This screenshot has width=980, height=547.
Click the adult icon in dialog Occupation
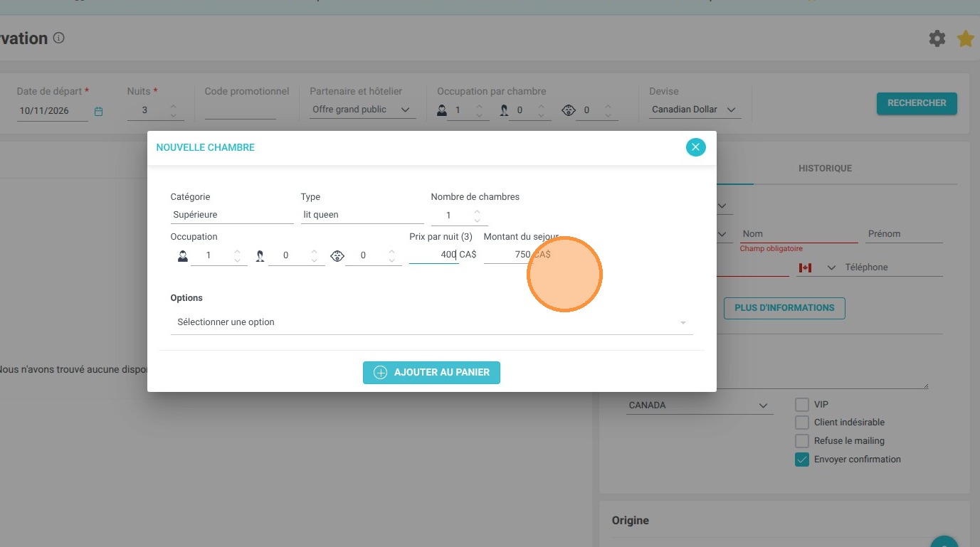pyautogui.click(x=183, y=256)
